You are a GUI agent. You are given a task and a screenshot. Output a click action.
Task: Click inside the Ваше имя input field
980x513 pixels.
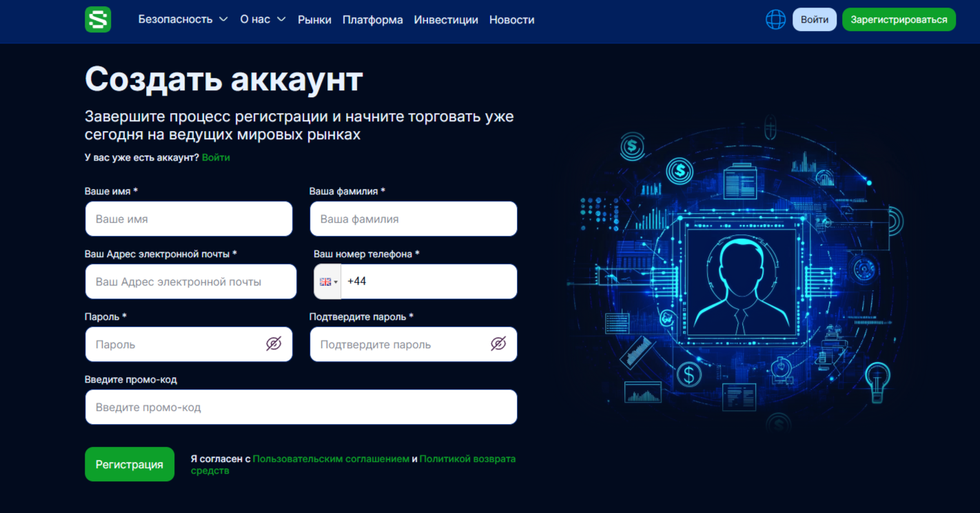tap(189, 219)
